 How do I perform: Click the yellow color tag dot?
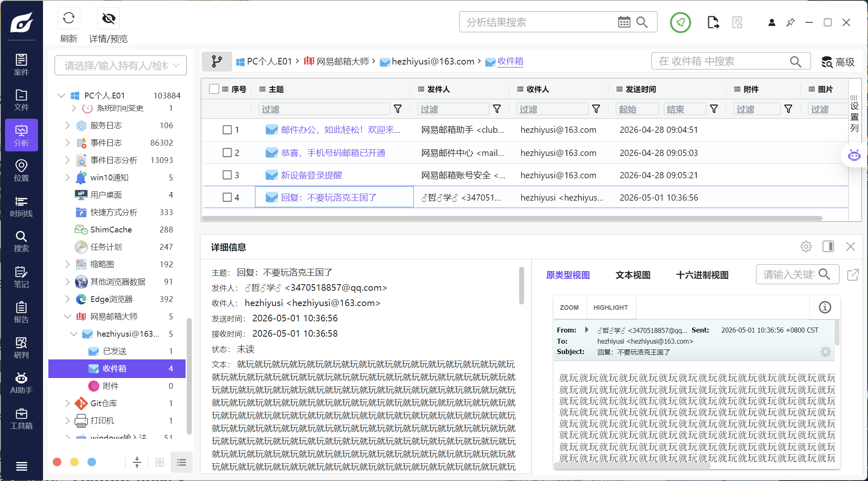click(74, 462)
